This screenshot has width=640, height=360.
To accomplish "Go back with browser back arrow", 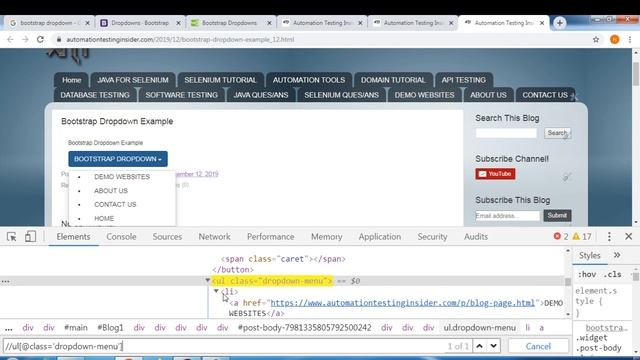I will [x=10, y=40].
